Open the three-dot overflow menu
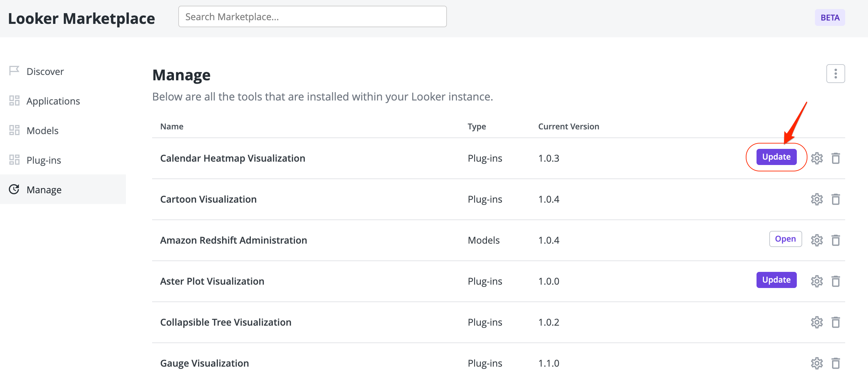868x370 pixels. point(835,73)
